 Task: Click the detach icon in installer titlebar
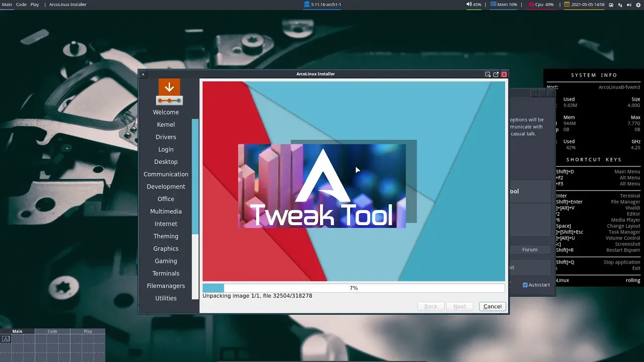496,74
